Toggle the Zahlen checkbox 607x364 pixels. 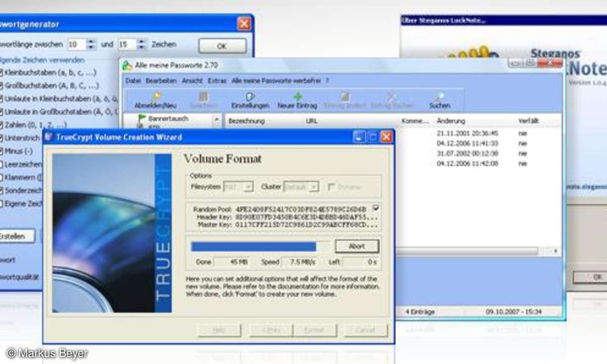click(x=2, y=124)
